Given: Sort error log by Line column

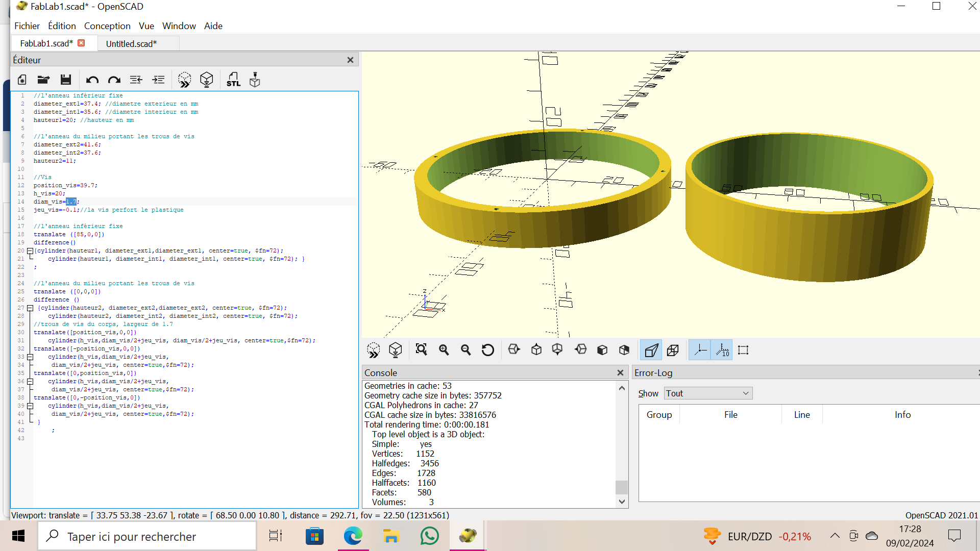Looking at the screenshot, I should [x=802, y=415].
